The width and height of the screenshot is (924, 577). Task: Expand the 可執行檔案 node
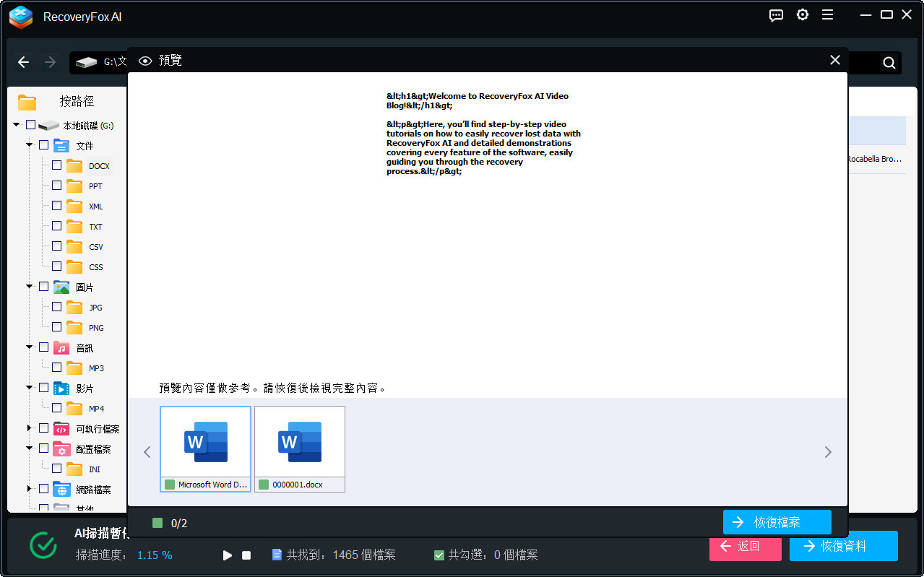pos(29,428)
